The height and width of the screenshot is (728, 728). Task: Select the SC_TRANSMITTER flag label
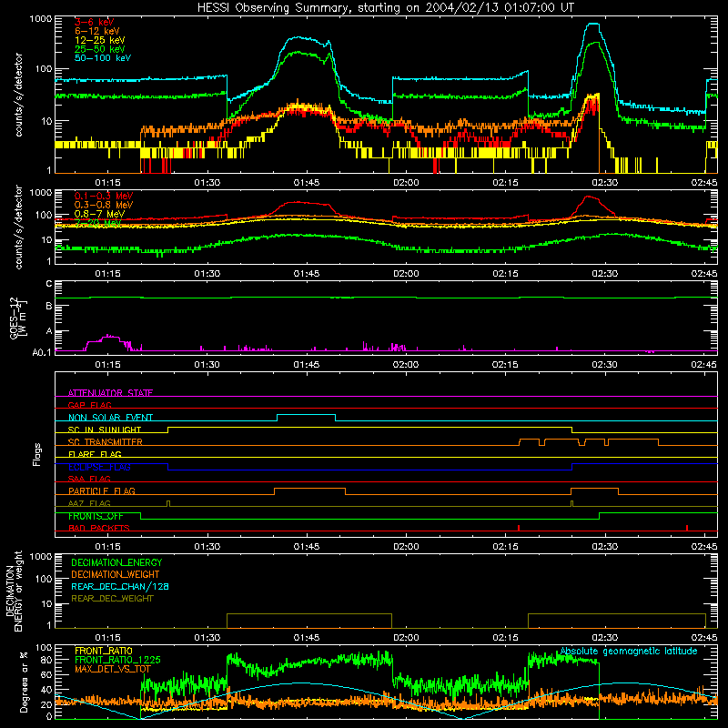click(x=106, y=442)
